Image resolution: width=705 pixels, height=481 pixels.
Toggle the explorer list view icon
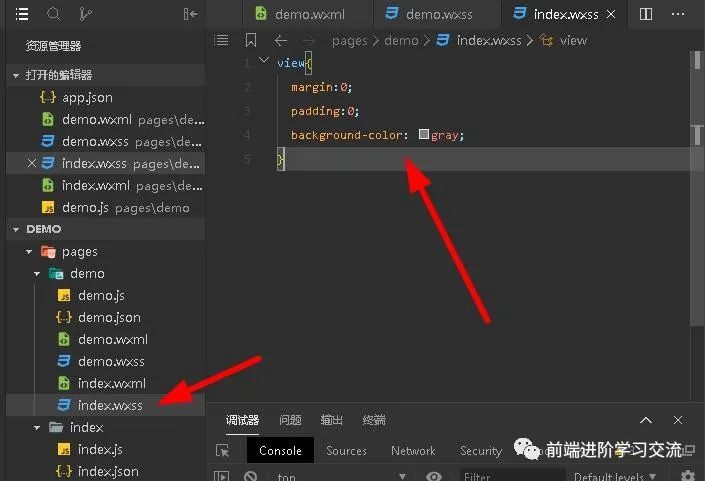(22, 14)
